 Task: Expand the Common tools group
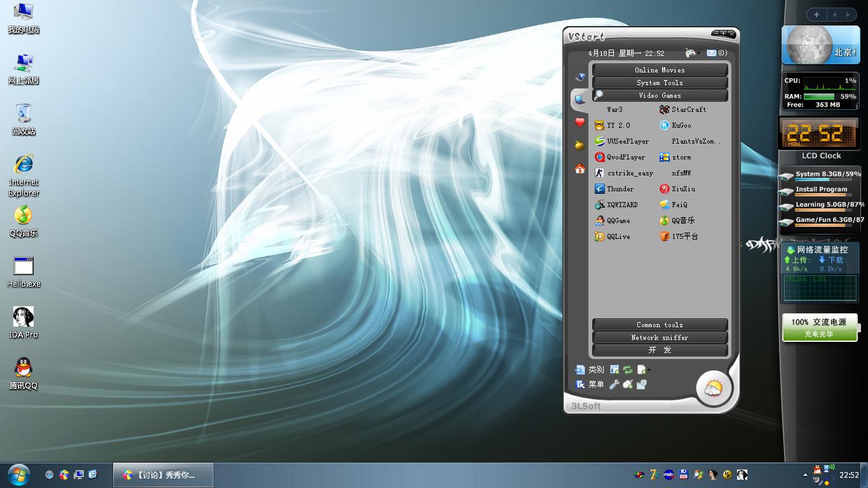(660, 325)
